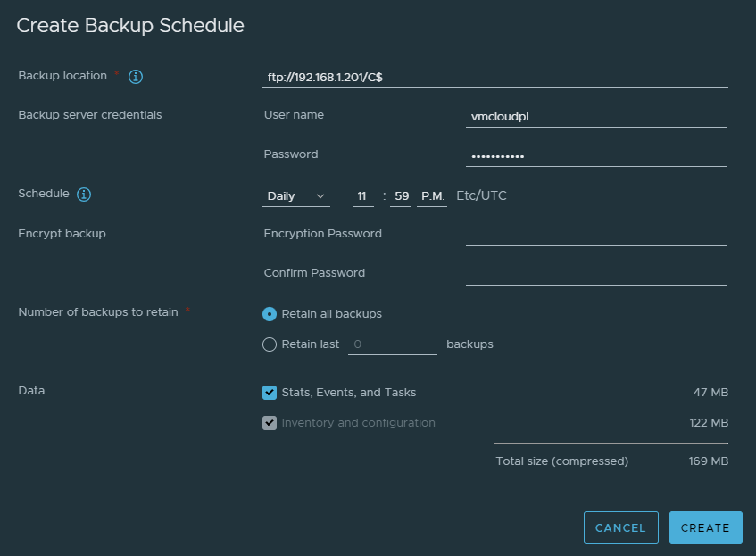Select the Retain all backups option

point(270,314)
